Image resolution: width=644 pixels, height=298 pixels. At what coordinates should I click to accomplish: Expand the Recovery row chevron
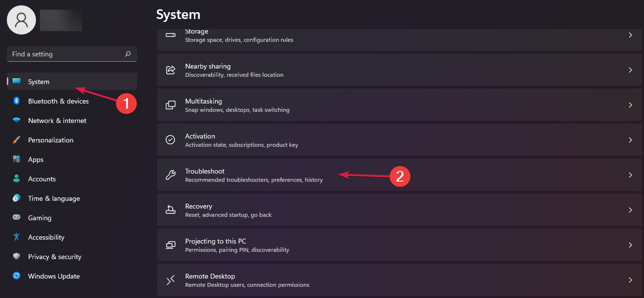tap(630, 210)
